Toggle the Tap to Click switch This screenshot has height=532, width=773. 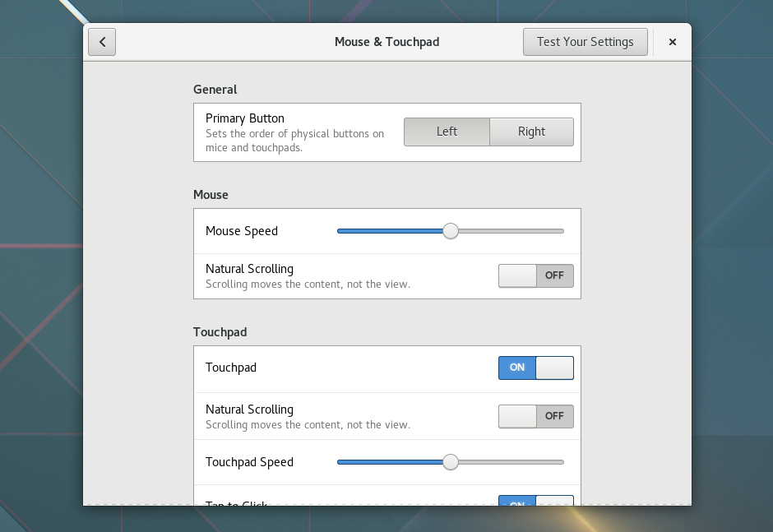point(535,503)
